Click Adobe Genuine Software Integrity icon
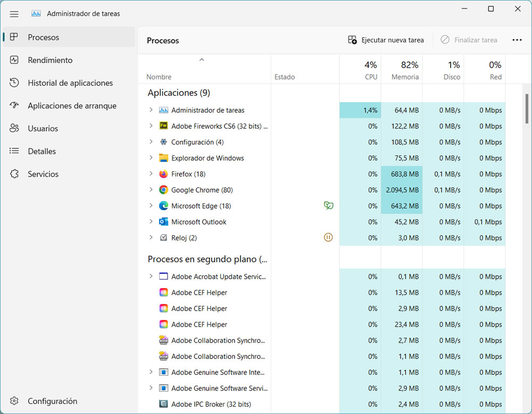Screen dimensions: 532x414 163,372
